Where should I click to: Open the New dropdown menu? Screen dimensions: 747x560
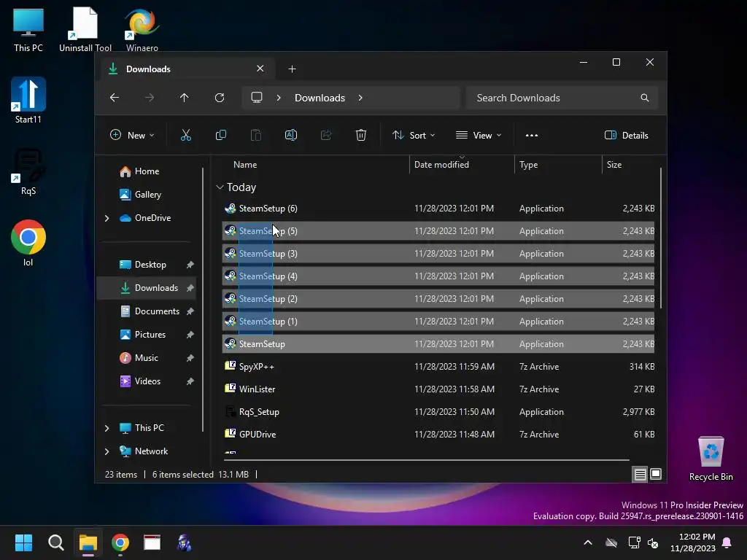coord(132,135)
